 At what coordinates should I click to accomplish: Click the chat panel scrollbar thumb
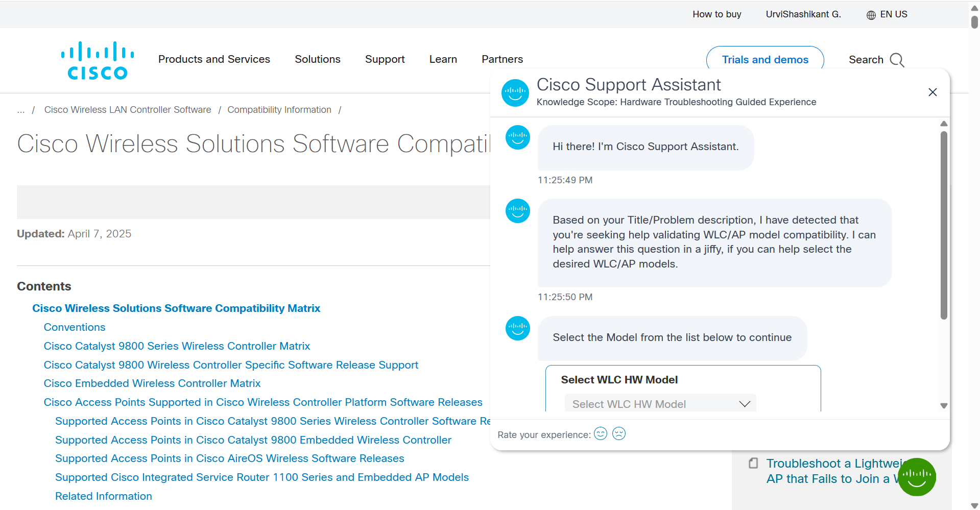pos(944,225)
